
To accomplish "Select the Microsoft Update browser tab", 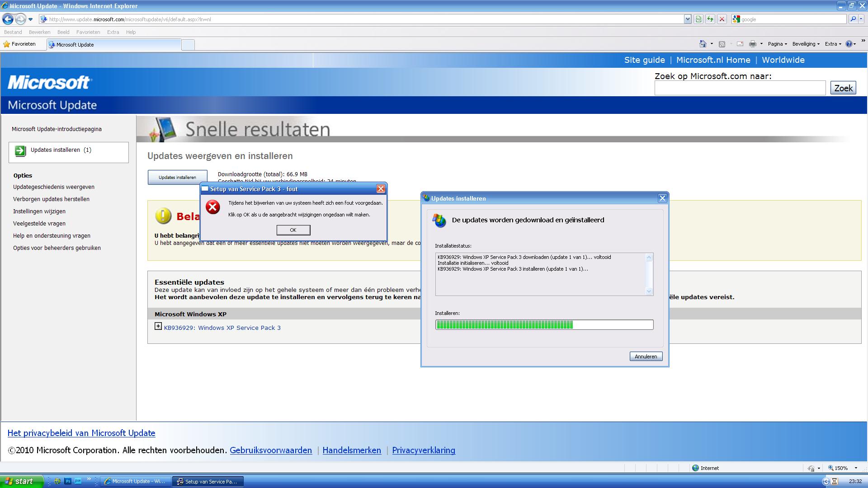I will [114, 44].
